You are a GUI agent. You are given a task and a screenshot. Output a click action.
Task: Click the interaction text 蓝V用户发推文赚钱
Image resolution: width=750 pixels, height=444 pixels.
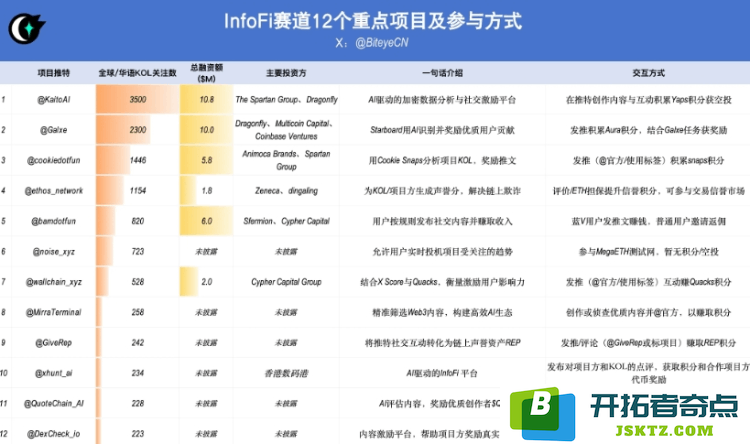(x=649, y=221)
